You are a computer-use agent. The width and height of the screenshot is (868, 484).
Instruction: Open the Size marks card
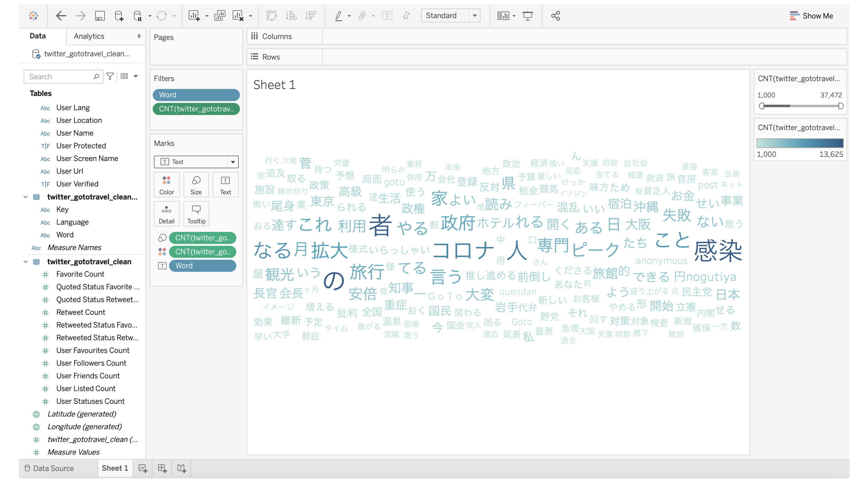pos(196,185)
